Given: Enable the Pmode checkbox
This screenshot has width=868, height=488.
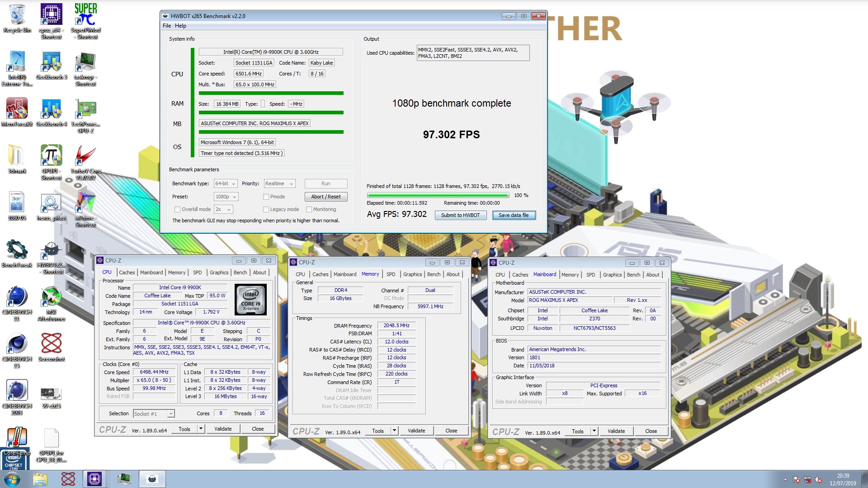Looking at the screenshot, I should point(266,197).
